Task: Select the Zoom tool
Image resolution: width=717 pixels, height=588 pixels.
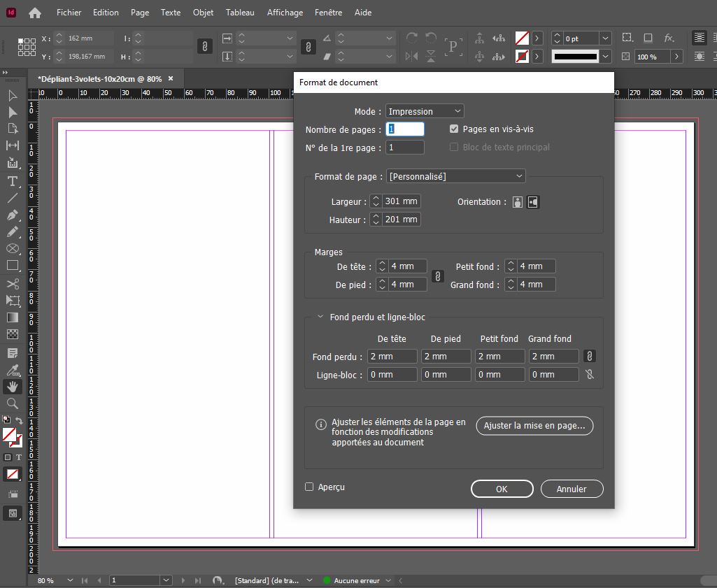Action: click(13, 403)
